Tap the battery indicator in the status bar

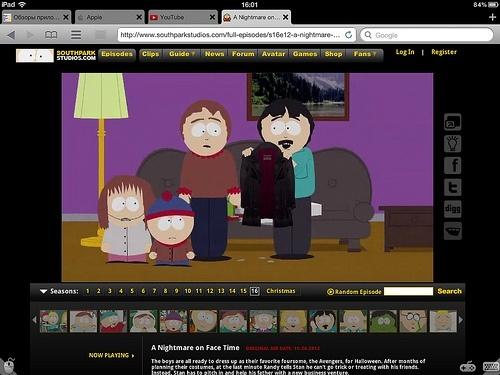(493, 5)
